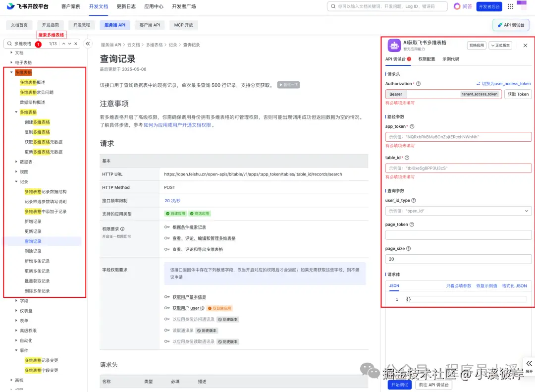The image size is (535, 392).
Task: Select 删除记录 in sidebar tree
Action: pyautogui.click(x=33, y=251)
